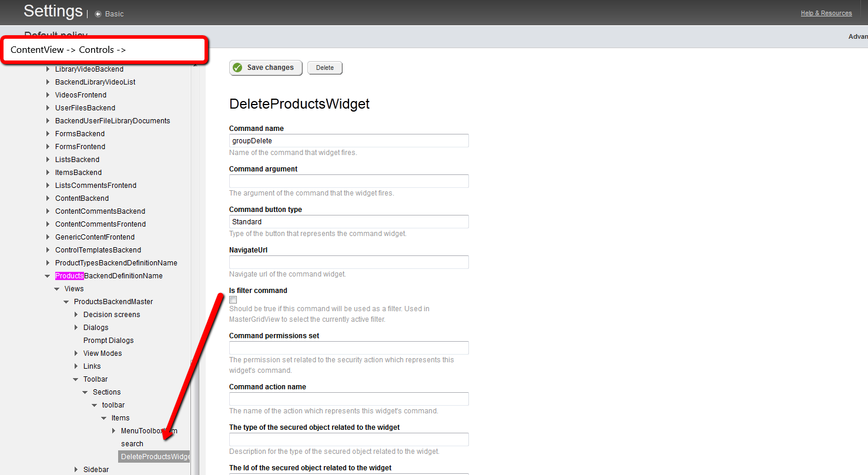
Task: Select the ListsCommentsFrontend tree item
Action: [96, 186]
